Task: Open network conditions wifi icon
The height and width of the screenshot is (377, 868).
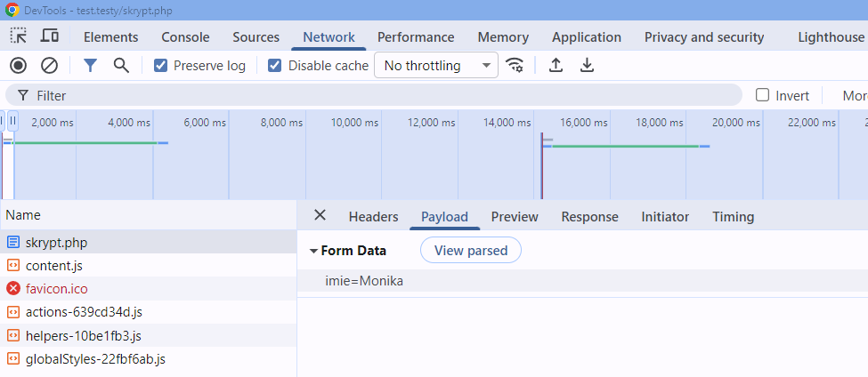Action: 515,65
